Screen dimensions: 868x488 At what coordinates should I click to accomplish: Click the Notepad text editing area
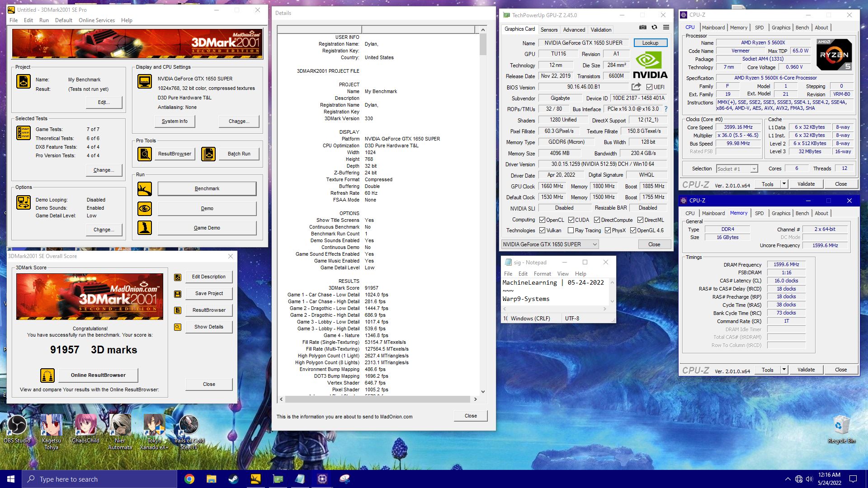[555, 291]
